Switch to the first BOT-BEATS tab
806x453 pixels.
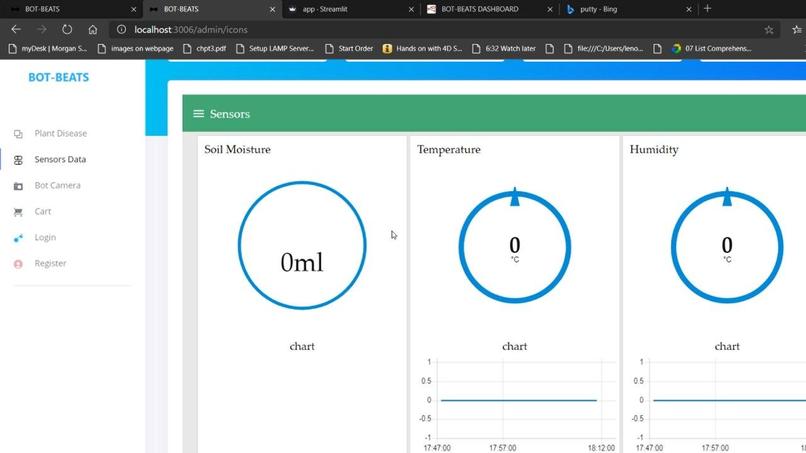pos(69,9)
